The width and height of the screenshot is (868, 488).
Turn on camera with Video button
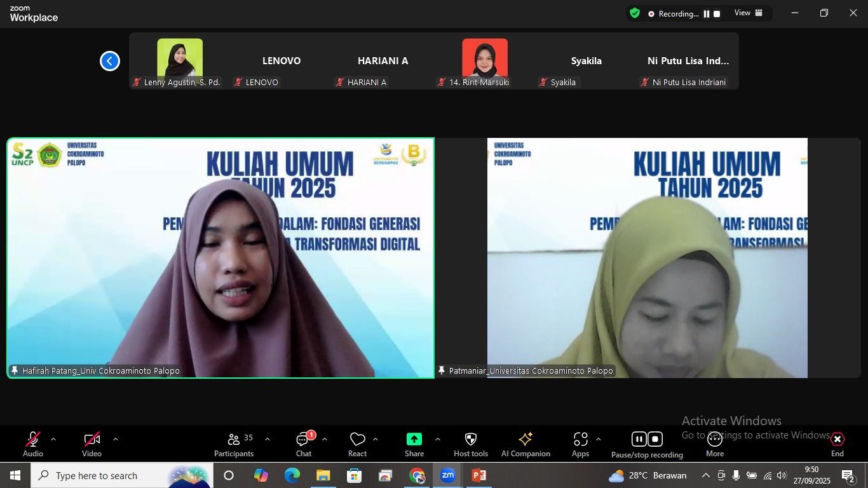click(x=92, y=444)
